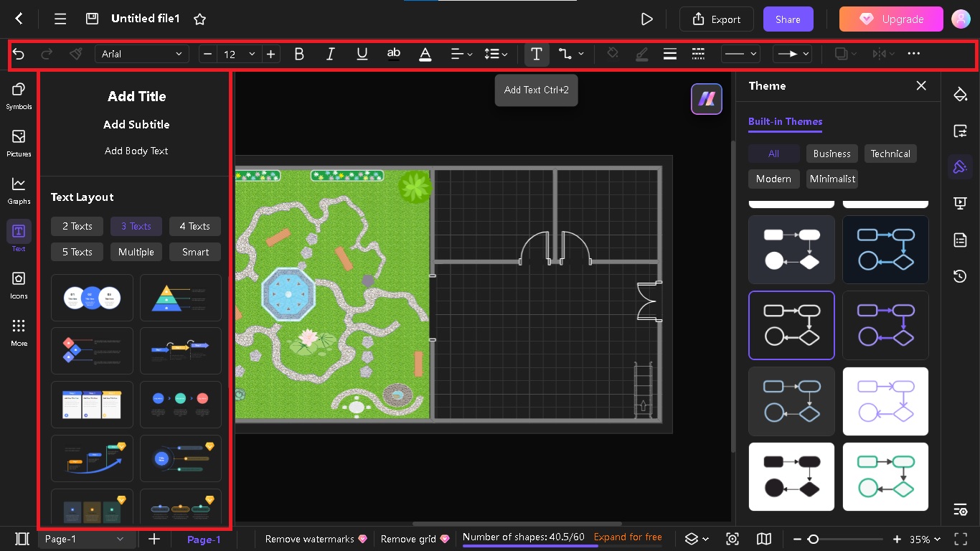Viewport: 980px width, 551px height.
Task: Click the save file icon
Action: point(92,19)
